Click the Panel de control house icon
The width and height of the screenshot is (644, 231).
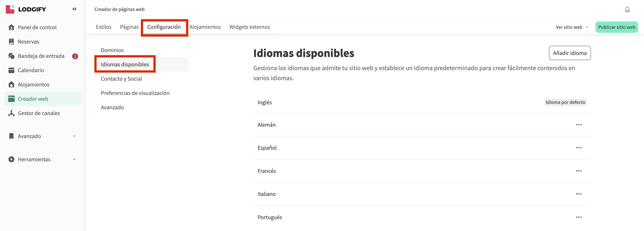click(x=11, y=27)
